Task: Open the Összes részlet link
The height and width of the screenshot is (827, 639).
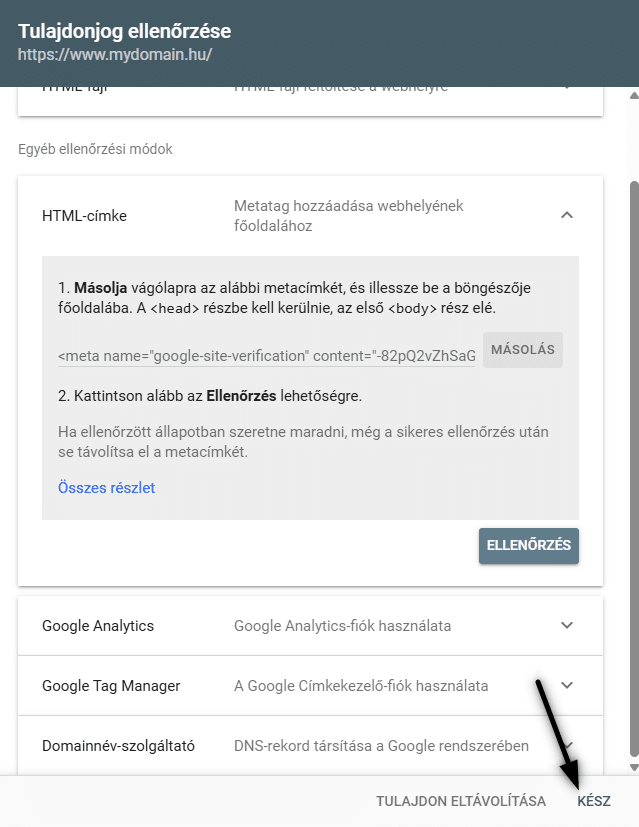Action: point(106,489)
